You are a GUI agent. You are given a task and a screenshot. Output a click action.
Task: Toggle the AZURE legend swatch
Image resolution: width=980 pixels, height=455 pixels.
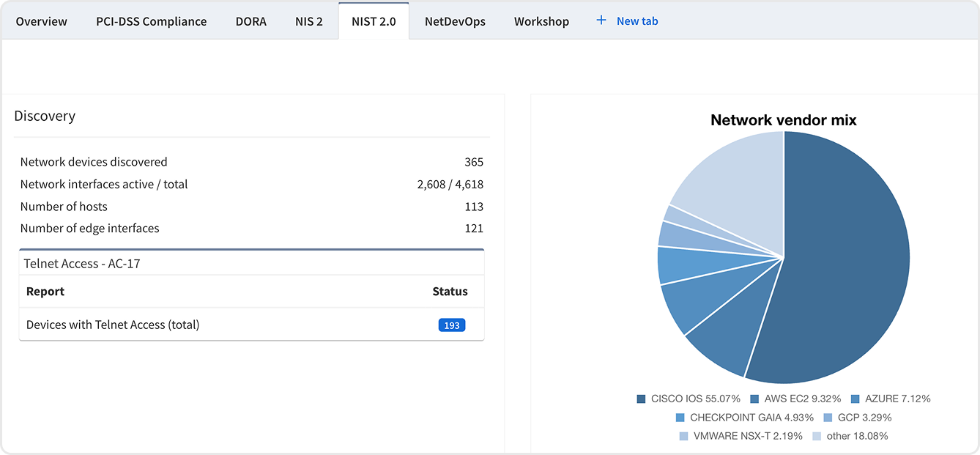855,399
